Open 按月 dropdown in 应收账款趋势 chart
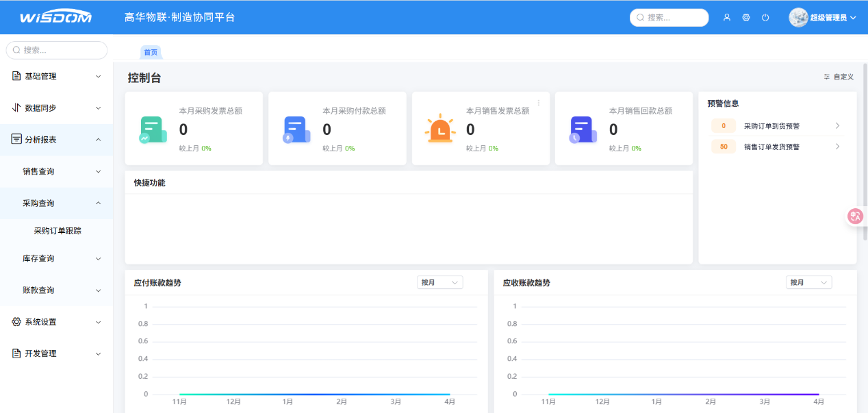Image resolution: width=868 pixels, height=413 pixels. point(809,282)
